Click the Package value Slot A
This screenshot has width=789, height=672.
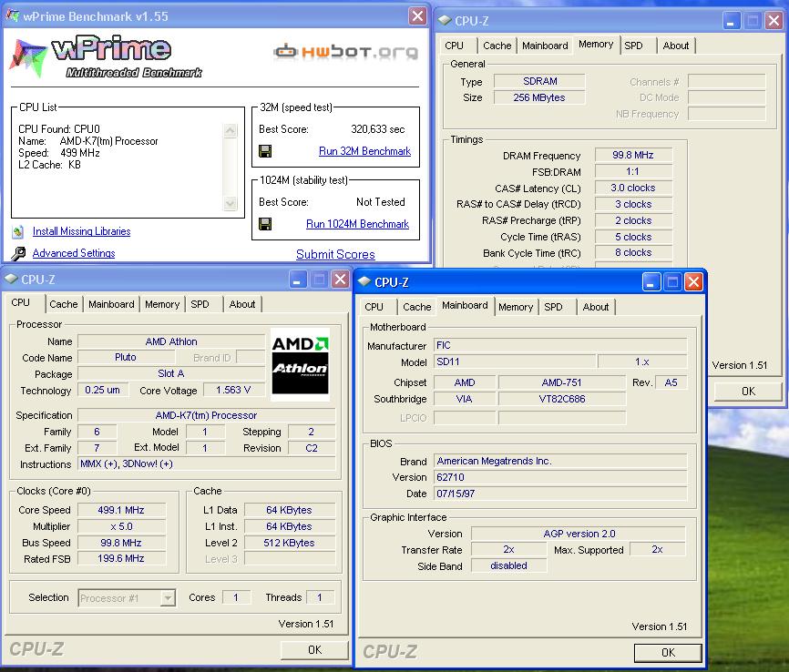[x=171, y=373]
